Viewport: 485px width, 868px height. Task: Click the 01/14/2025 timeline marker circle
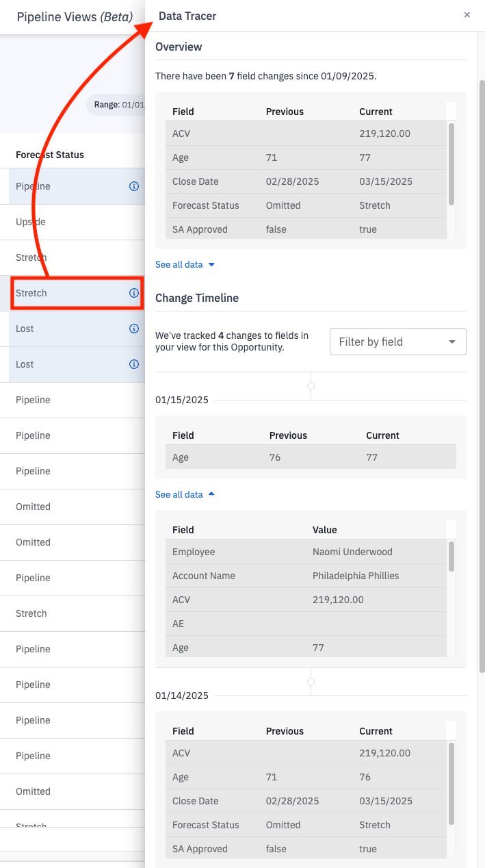(x=311, y=682)
